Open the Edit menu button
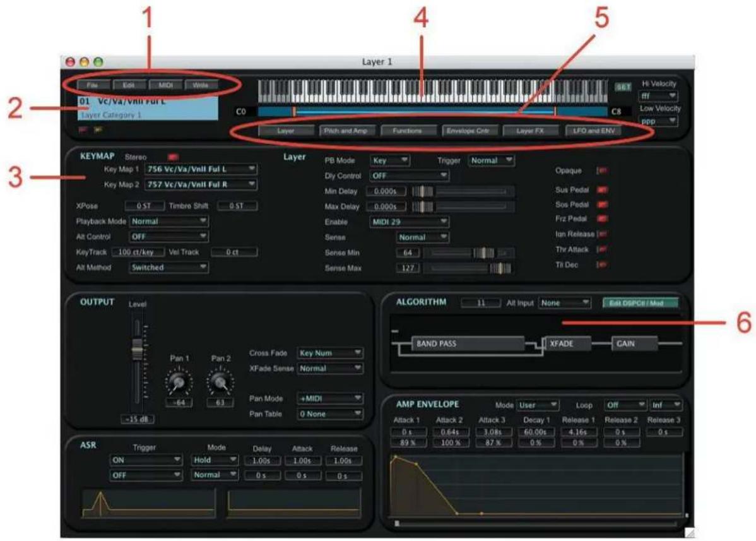 point(129,85)
